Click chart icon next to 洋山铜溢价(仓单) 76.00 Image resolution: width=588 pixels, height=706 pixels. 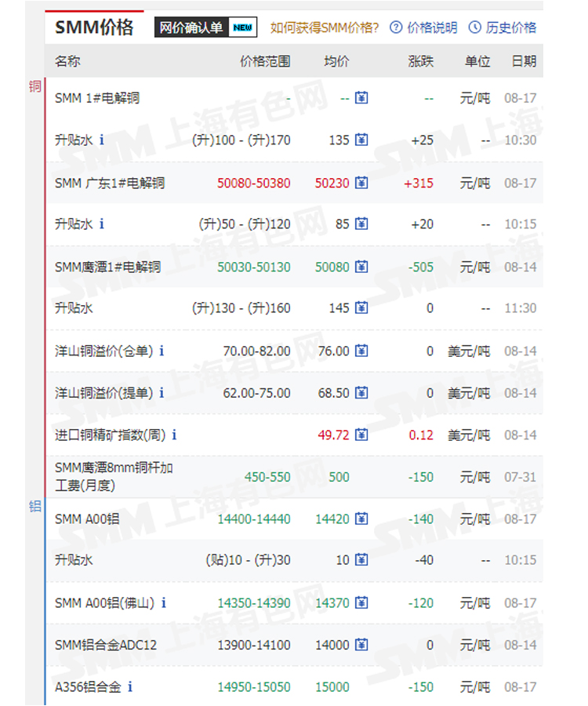click(361, 351)
